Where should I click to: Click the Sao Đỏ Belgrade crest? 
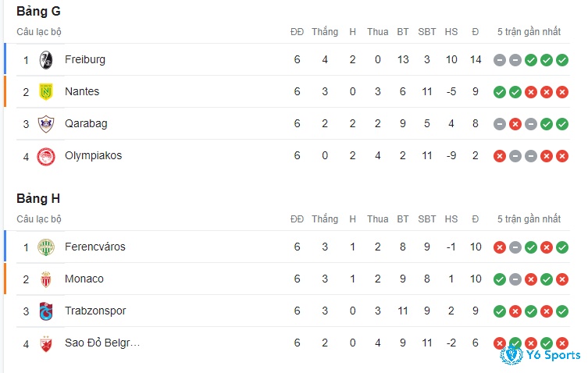coord(46,343)
